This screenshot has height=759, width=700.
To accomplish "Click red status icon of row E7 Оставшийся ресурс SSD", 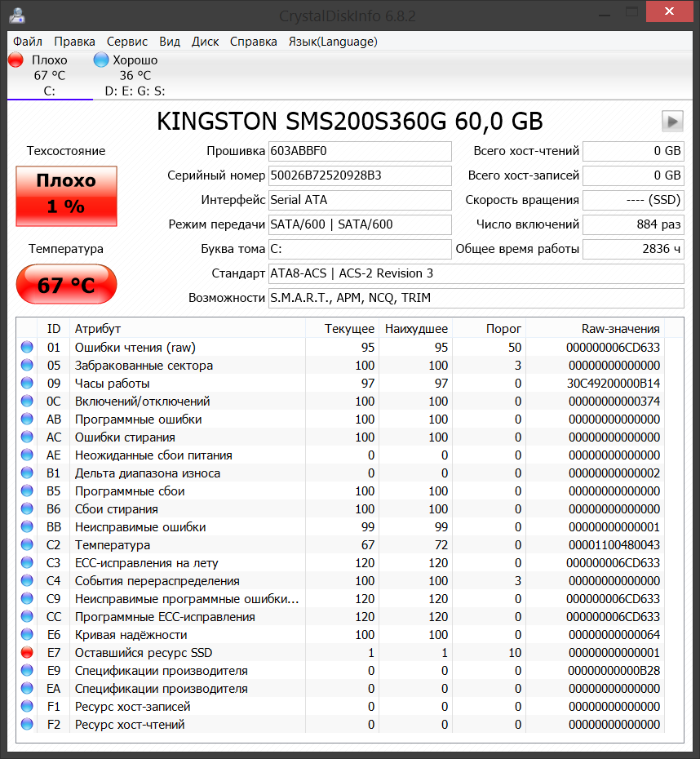I will point(27,653).
